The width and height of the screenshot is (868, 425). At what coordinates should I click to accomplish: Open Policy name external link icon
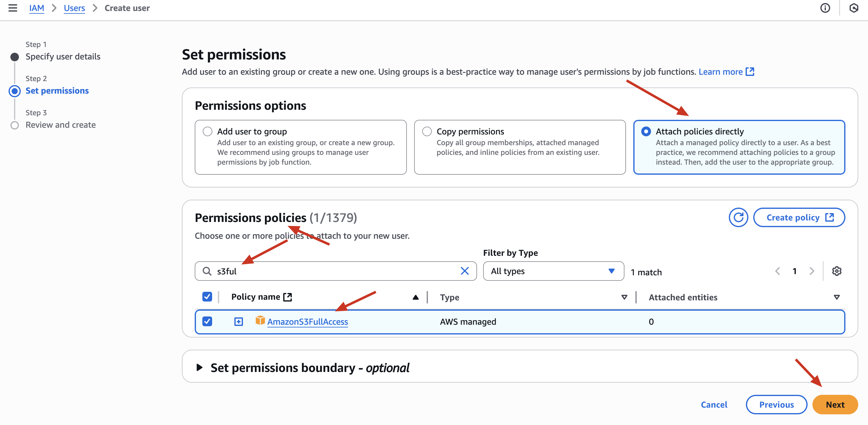tap(288, 297)
